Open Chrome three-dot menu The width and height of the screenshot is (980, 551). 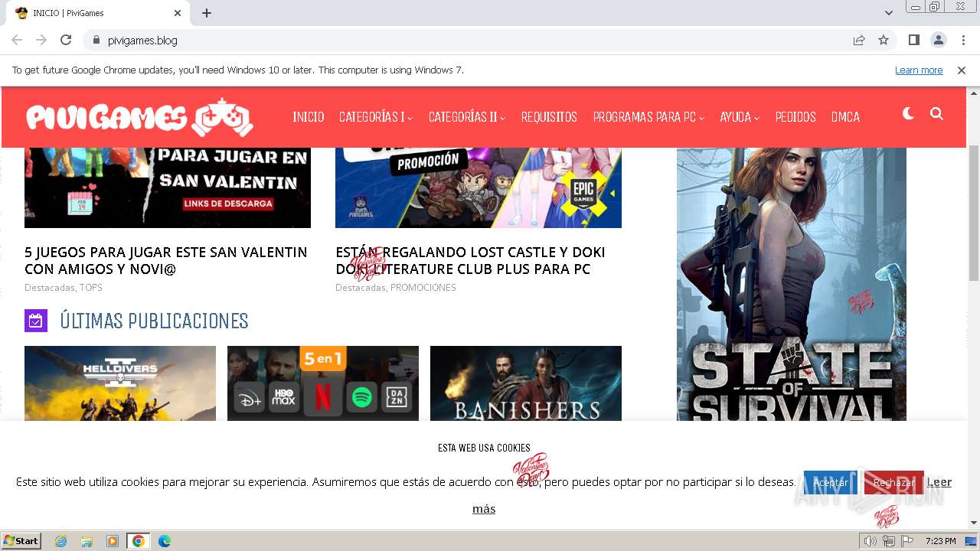[x=963, y=40]
